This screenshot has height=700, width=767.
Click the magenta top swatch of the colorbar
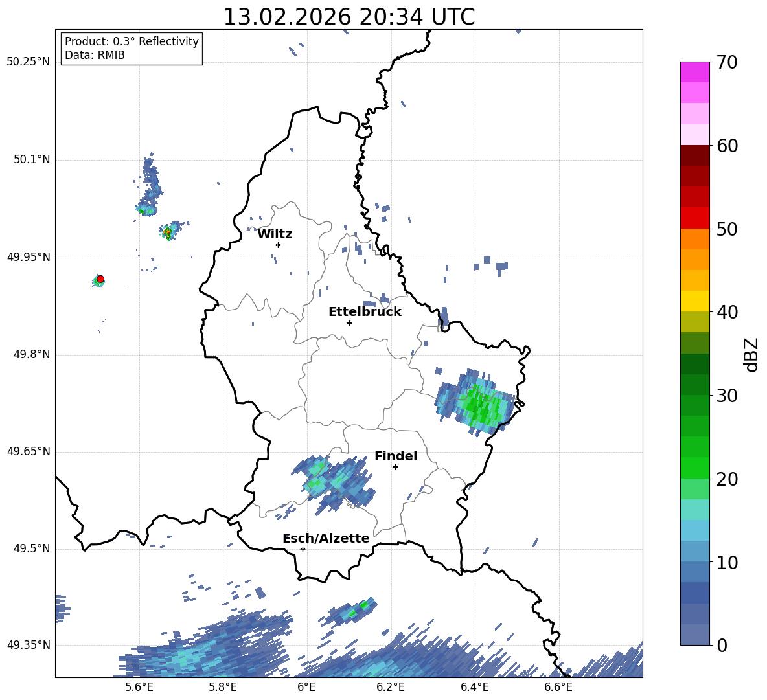(694, 73)
